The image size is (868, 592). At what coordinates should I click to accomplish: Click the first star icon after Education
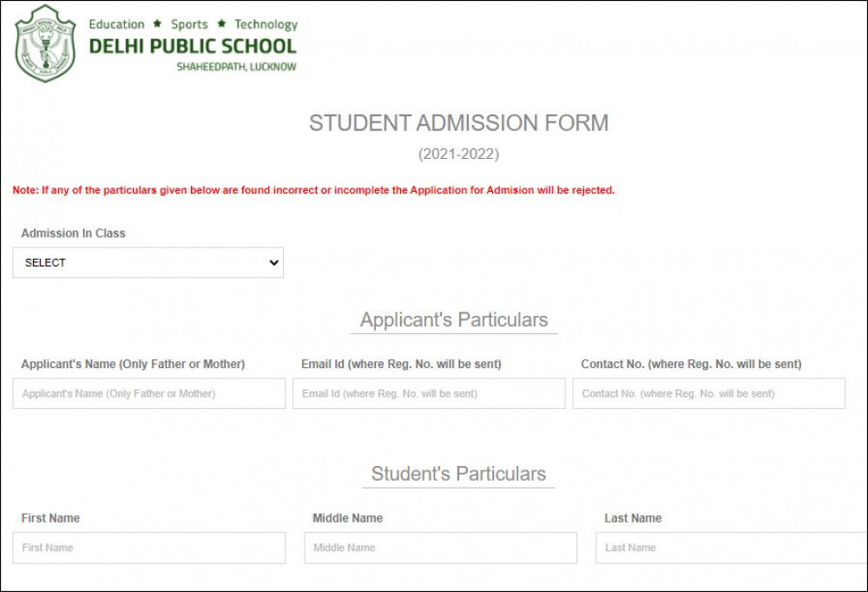(158, 24)
